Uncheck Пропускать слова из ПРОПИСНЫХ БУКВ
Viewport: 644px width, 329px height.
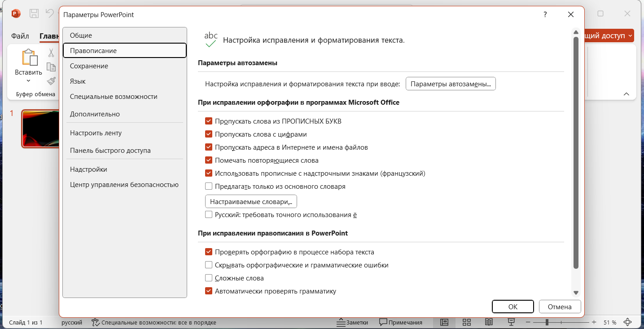pos(209,121)
